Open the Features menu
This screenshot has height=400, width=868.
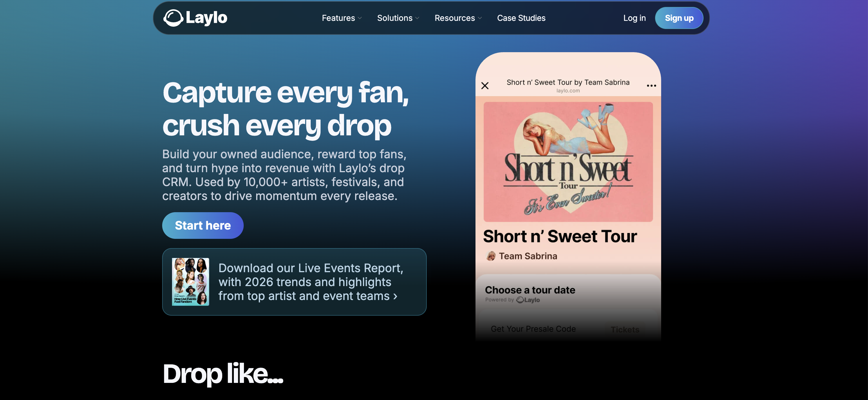tap(342, 18)
